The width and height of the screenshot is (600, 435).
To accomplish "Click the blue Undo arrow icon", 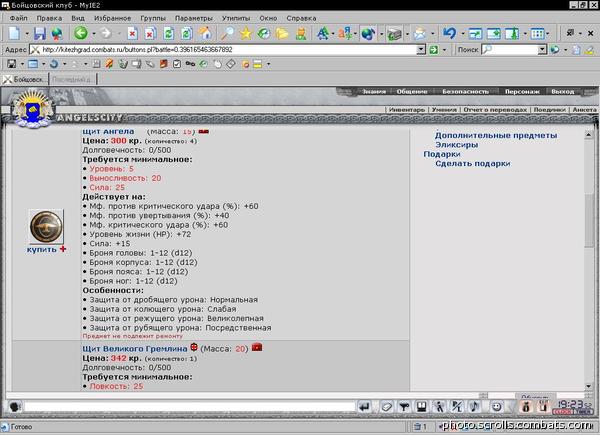I will (450, 34).
